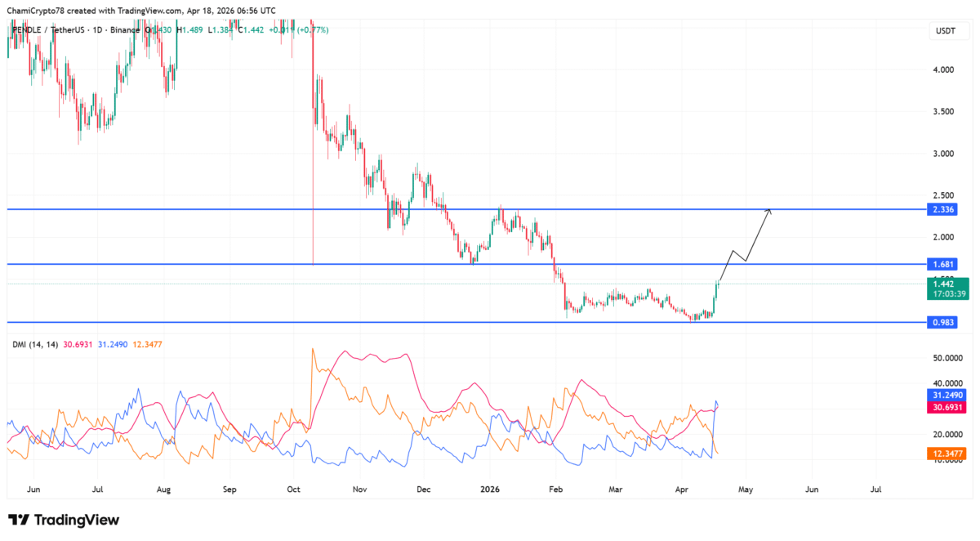This screenshot has width=980, height=541.
Task: Click the May label on time axis
Action: coord(746,490)
